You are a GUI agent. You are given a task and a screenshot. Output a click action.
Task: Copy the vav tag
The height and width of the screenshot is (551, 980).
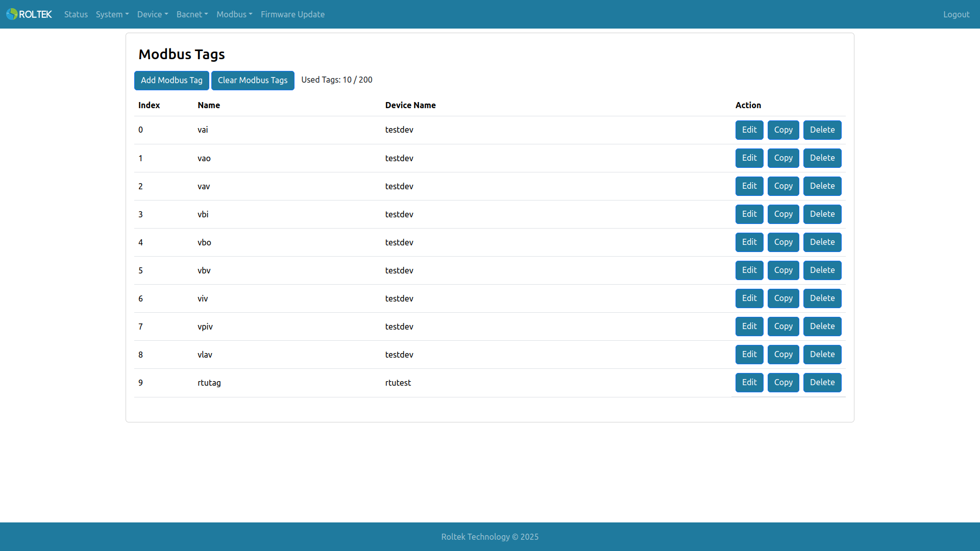tap(783, 186)
